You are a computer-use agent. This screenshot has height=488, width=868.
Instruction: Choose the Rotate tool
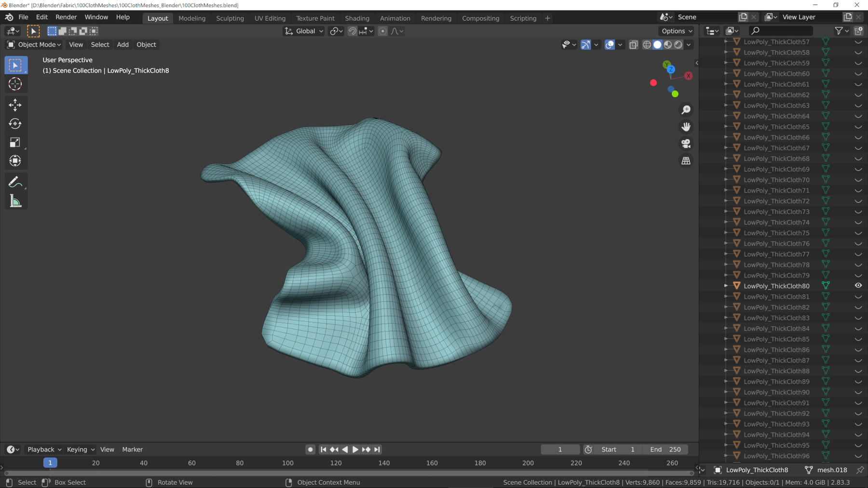[15, 124]
